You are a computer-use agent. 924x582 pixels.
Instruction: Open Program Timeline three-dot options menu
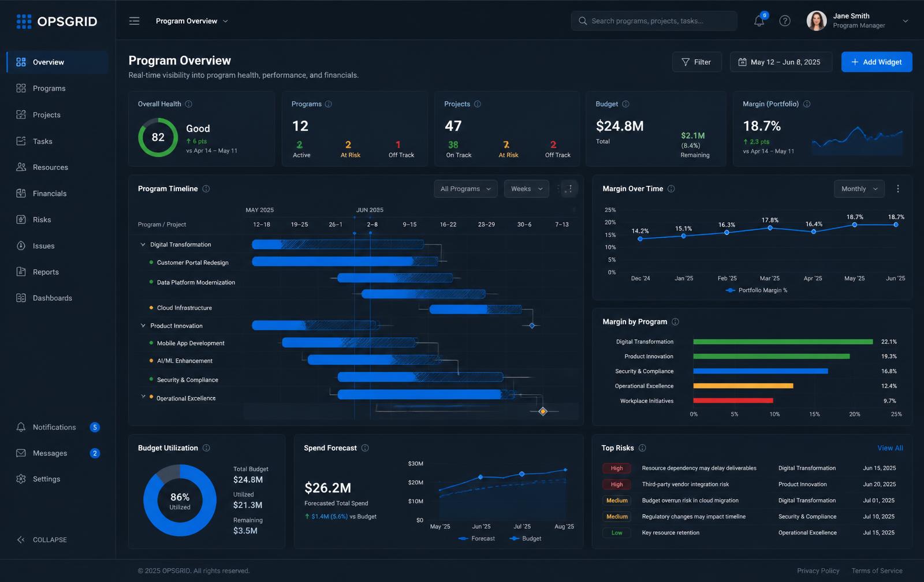click(x=570, y=189)
